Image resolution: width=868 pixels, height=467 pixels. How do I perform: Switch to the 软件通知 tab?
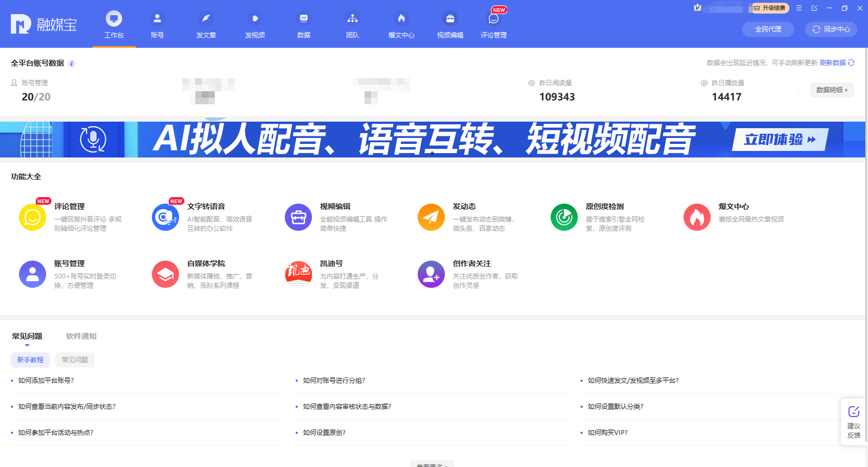point(81,336)
